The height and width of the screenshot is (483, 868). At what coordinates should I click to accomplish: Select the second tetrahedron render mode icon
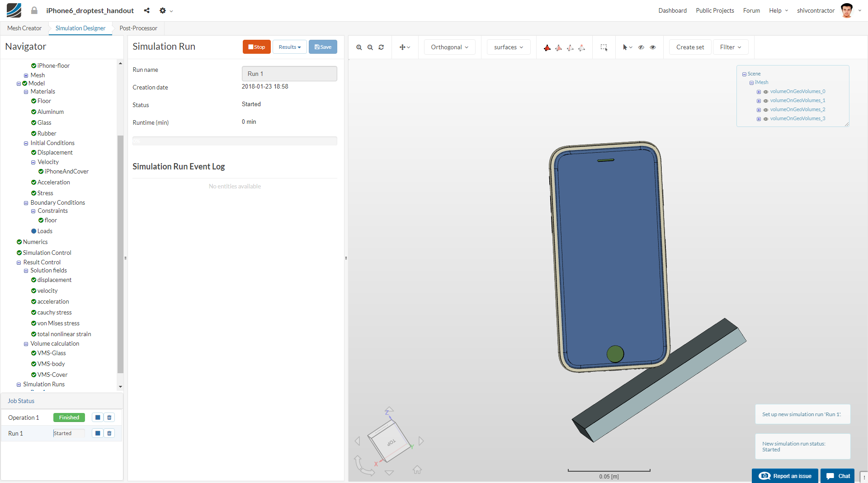pyautogui.click(x=559, y=47)
